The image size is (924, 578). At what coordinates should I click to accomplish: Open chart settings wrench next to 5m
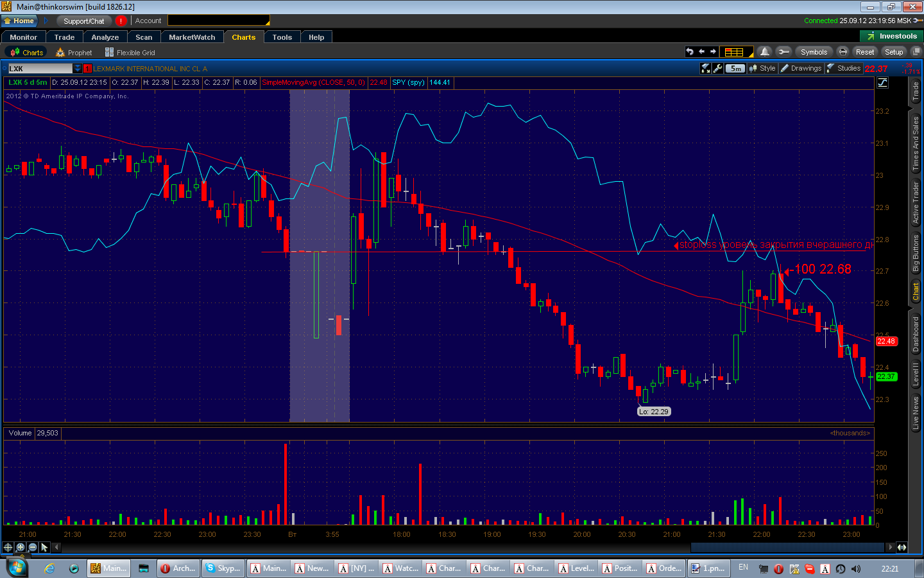click(x=718, y=68)
